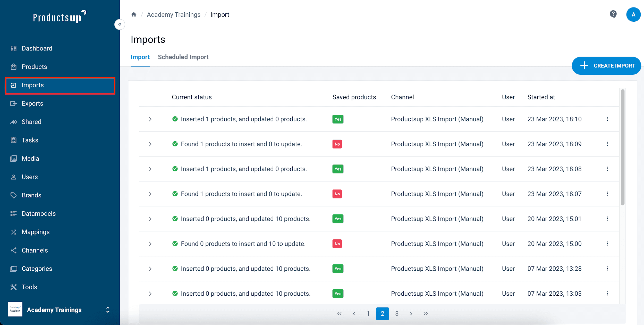Switch to the Scheduled Import tab

pyautogui.click(x=183, y=57)
